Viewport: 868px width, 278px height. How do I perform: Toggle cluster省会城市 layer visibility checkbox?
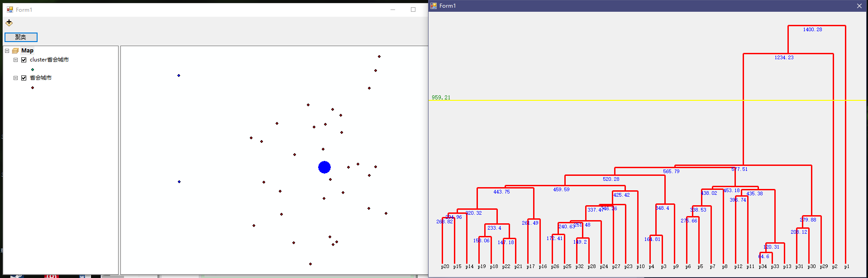pos(24,60)
